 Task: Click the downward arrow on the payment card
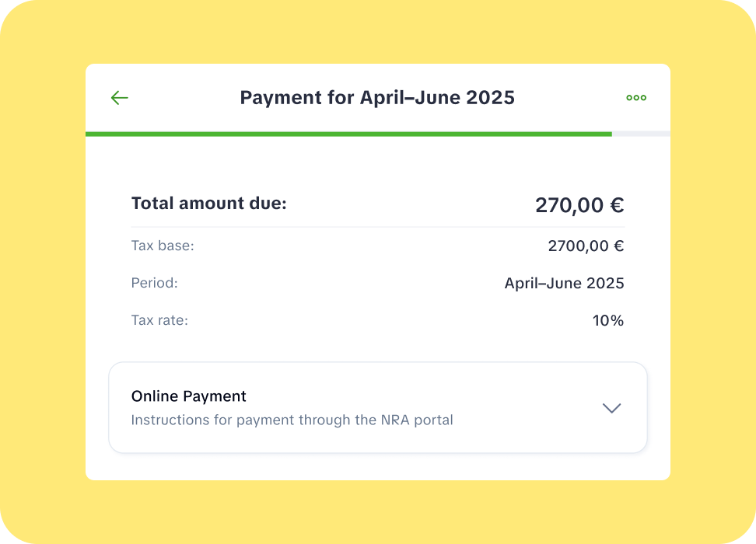pos(611,407)
